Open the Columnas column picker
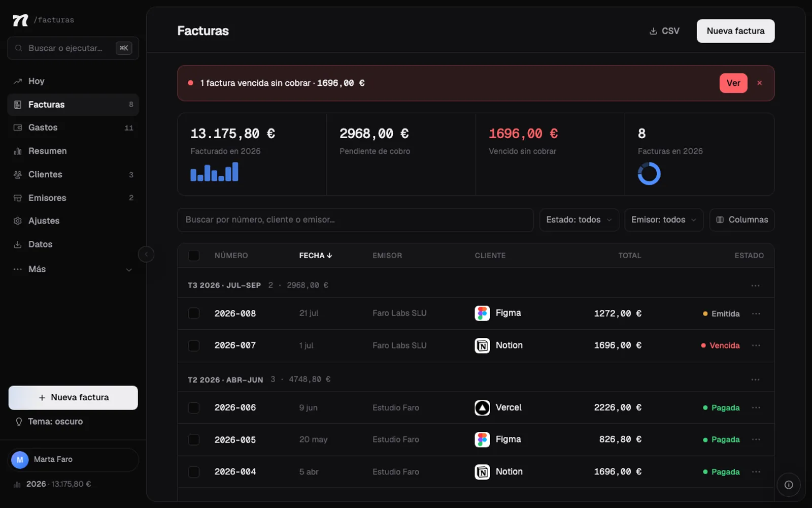Viewport: 812px width, 508px height. 742,220
